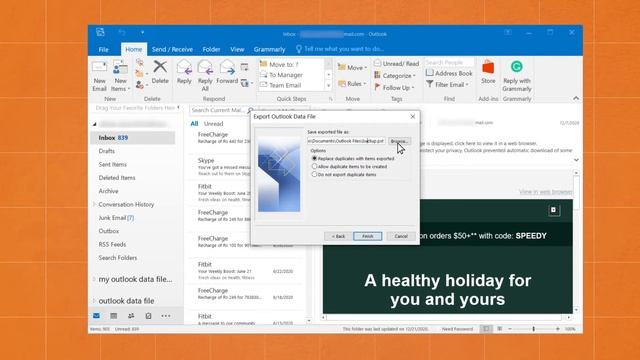Viewport: 640px width, 360px height.
Task: Open the New Items button
Action: click(120, 76)
